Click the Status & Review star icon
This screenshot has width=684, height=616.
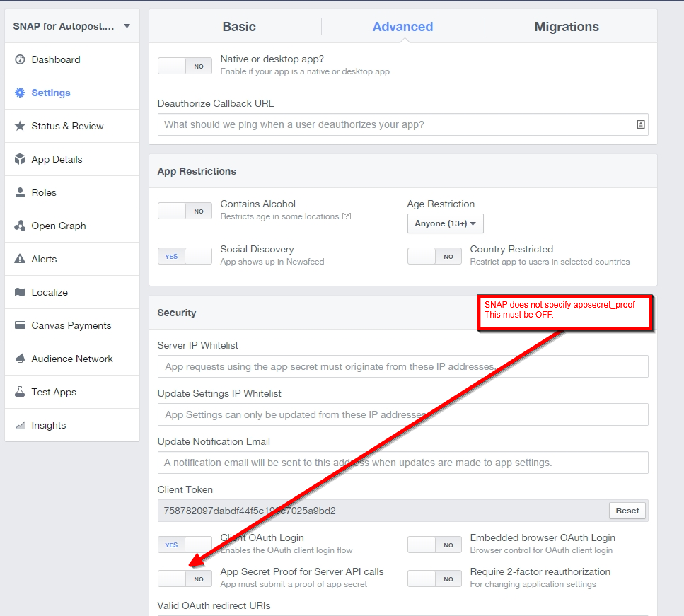pyautogui.click(x=20, y=126)
